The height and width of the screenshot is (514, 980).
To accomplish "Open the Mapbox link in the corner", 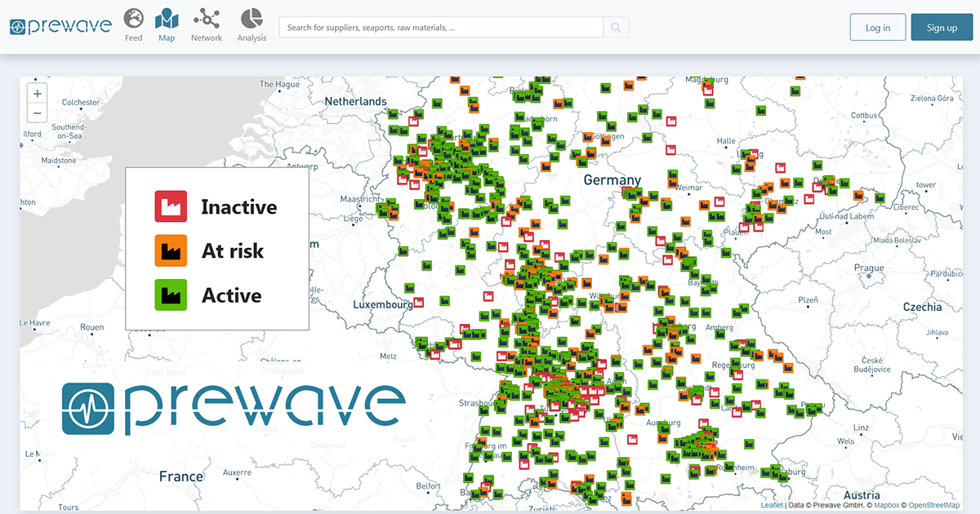I will 886,505.
